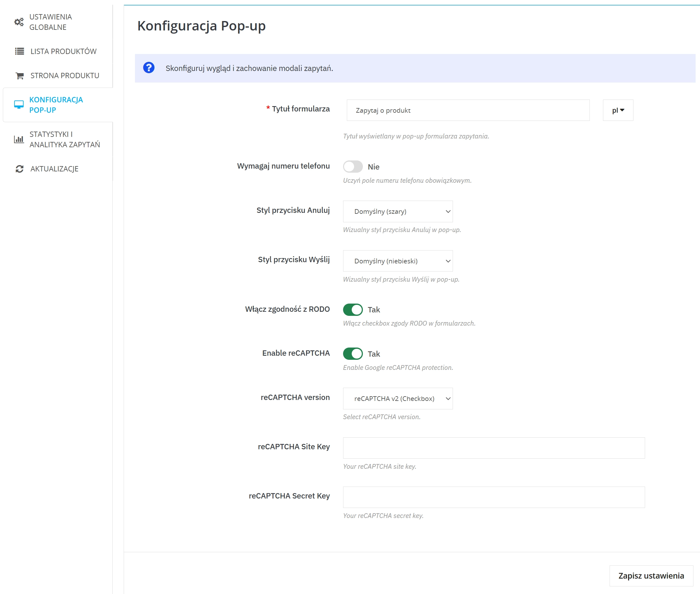The image size is (700, 594).
Task: Click the bar chart icon for Statystyki
Action: pyautogui.click(x=19, y=139)
